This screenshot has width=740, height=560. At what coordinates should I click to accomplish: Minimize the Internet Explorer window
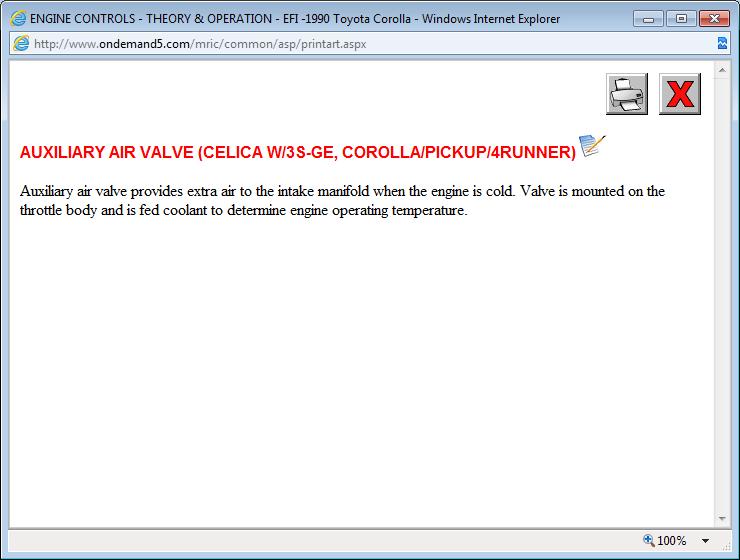click(x=648, y=19)
